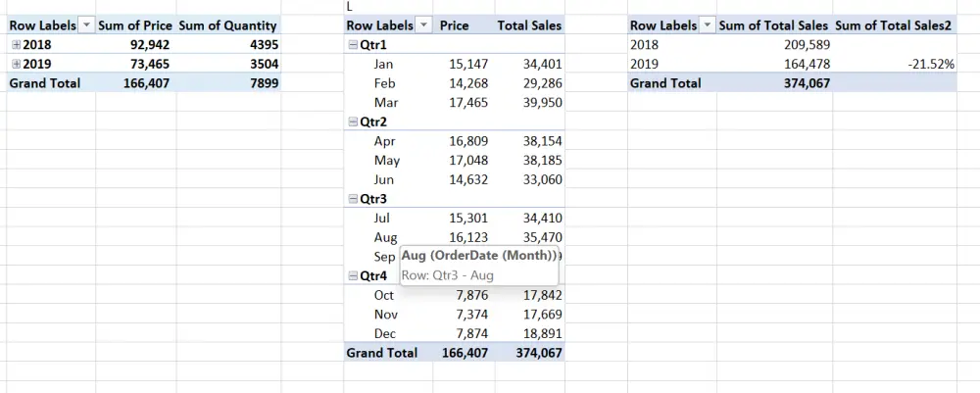The width and height of the screenshot is (980, 393).
Task: Open Row Labels filter in the quarterly pivot
Action: [423, 25]
